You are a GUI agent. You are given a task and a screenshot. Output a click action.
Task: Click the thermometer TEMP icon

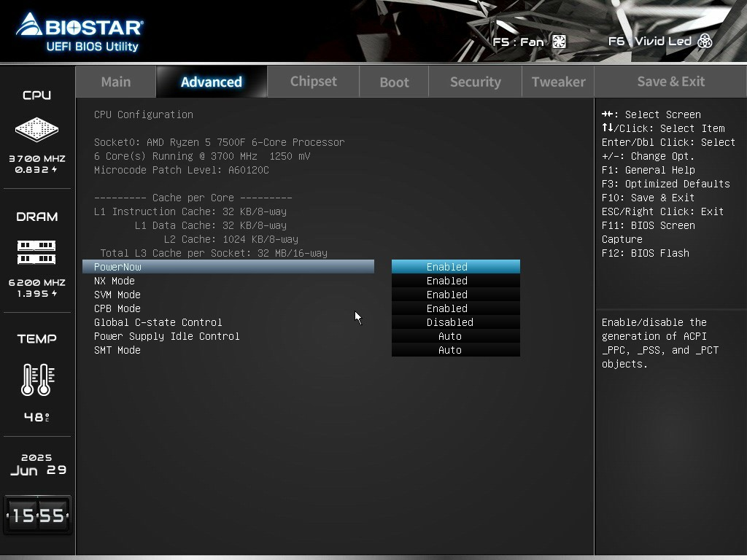coord(37,379)
